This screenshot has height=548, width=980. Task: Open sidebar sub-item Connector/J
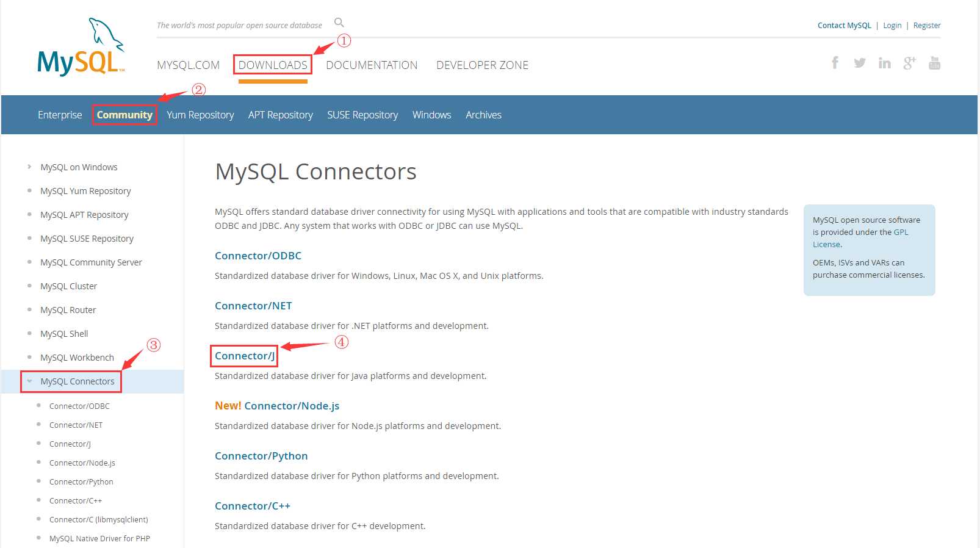[x=70, y=444]
